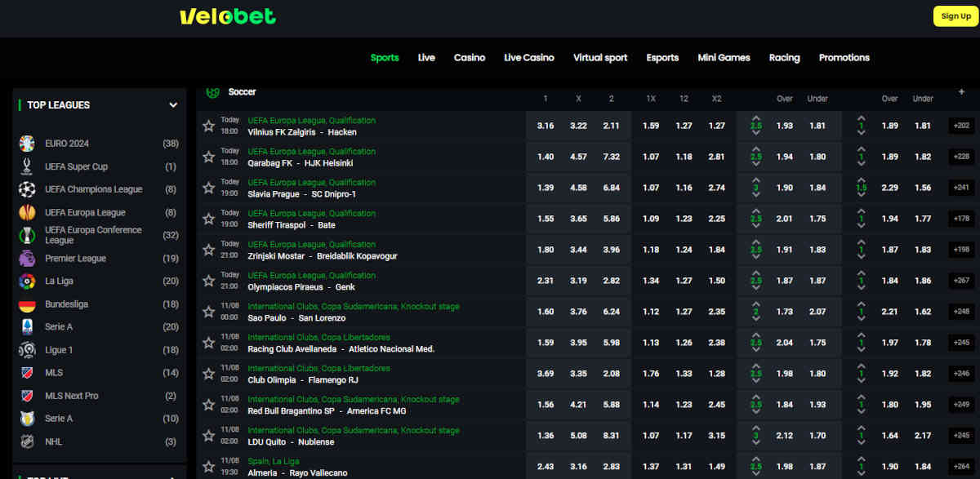The image size is (980, 479).
Task: Open the 1.5 second totals selector, Slavia Prague row
Action: click(x=861, y=188)
